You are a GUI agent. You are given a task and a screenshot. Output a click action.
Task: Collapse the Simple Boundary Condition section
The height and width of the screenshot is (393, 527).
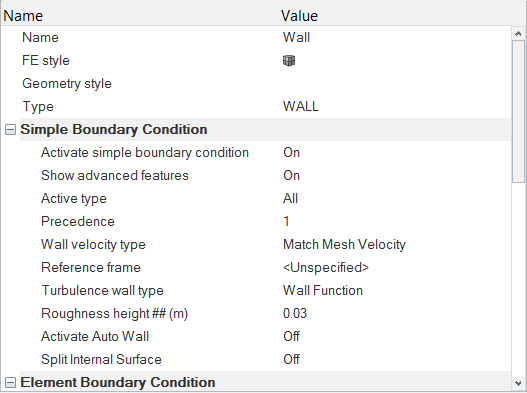[x=10, y=130]
